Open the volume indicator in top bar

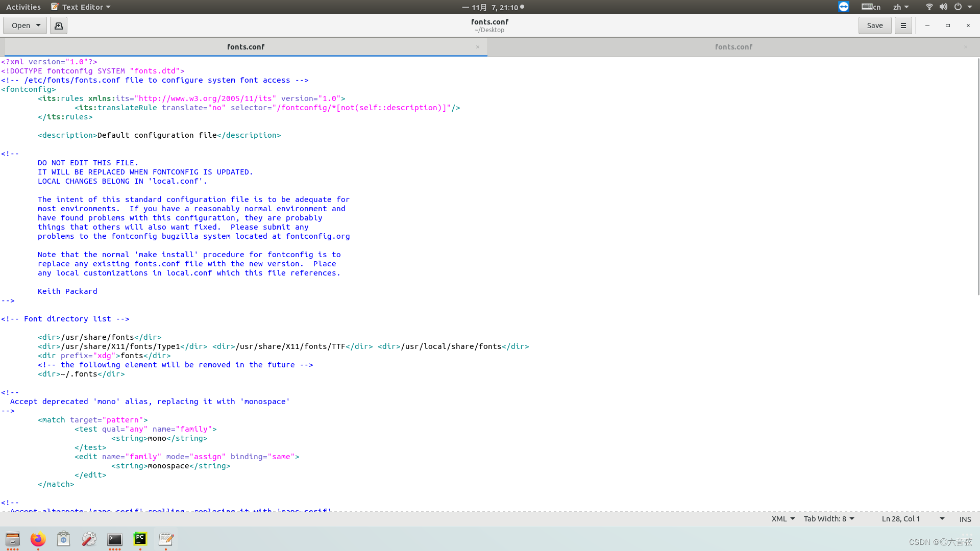(943, 7)
